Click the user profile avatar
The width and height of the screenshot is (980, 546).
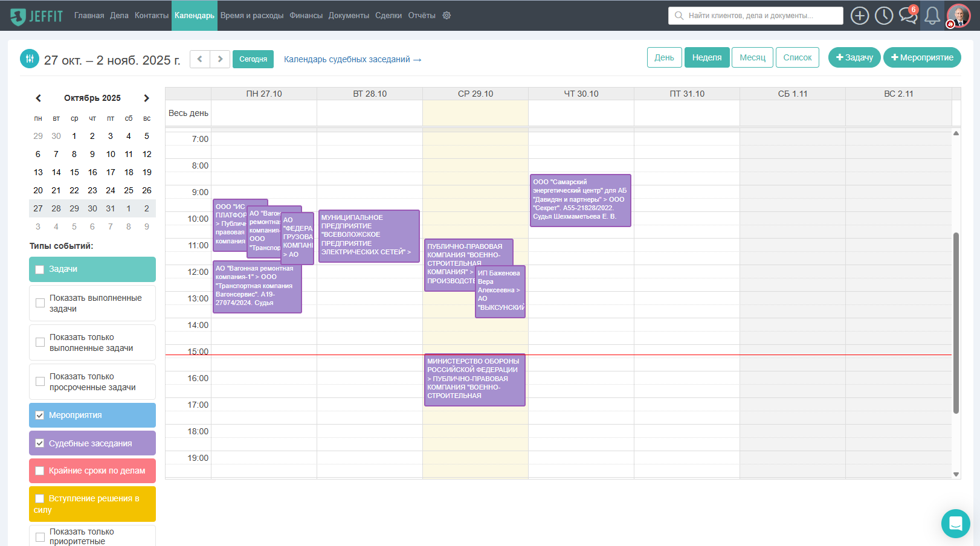(x=958, y=16)
